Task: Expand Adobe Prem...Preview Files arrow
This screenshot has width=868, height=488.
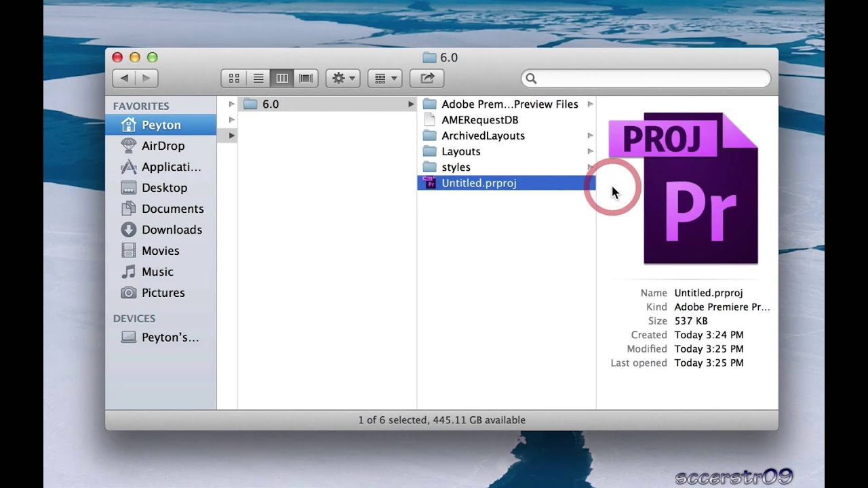Action: [591, 104]
